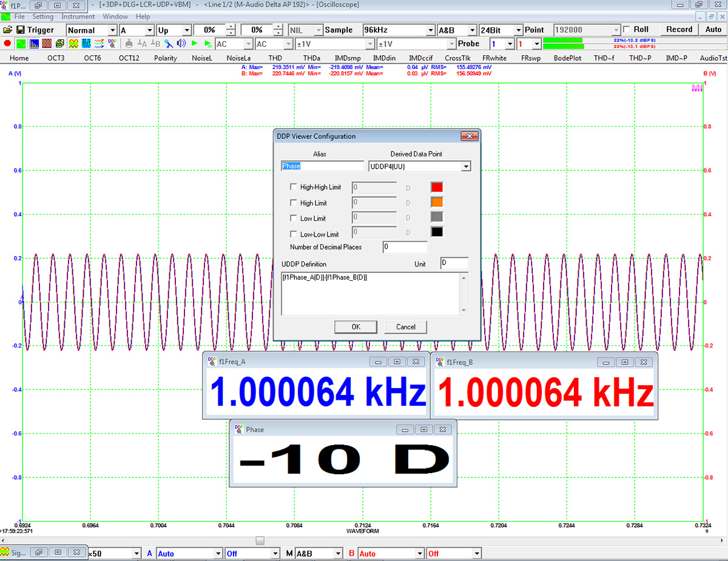
Task: Click the green play arrow icon
Action: click(194, 44)
